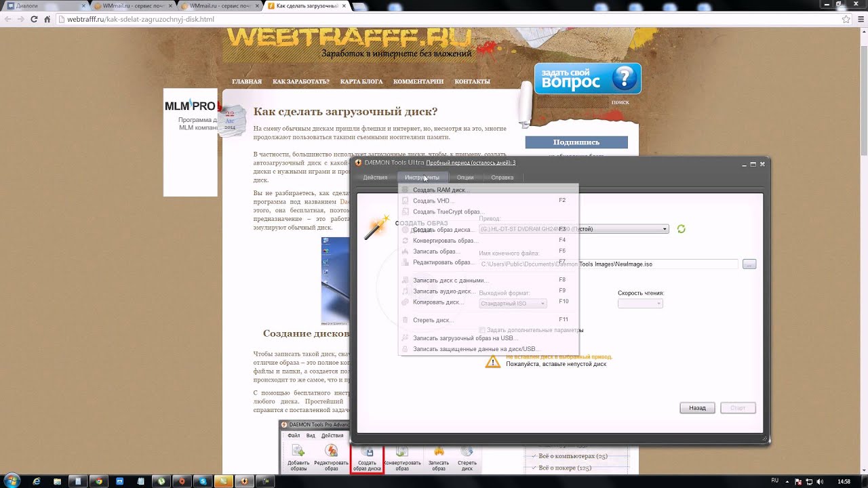Click 'Комментарии' navigation link
Image resolution: width=868 pixels, height=488 pixels.
[x=418, y=81]
